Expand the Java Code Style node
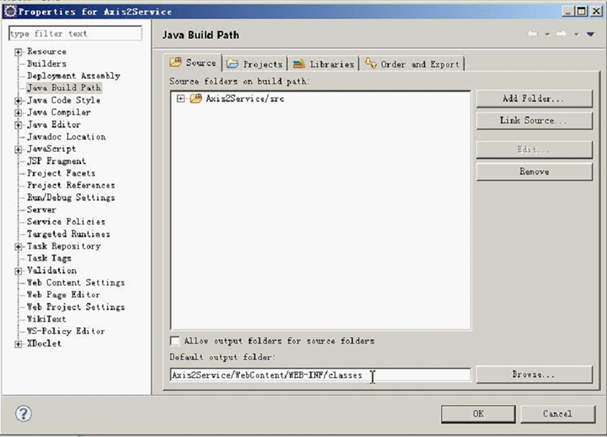607x437 pixels. pyautogui.click(x=18, y=100)
